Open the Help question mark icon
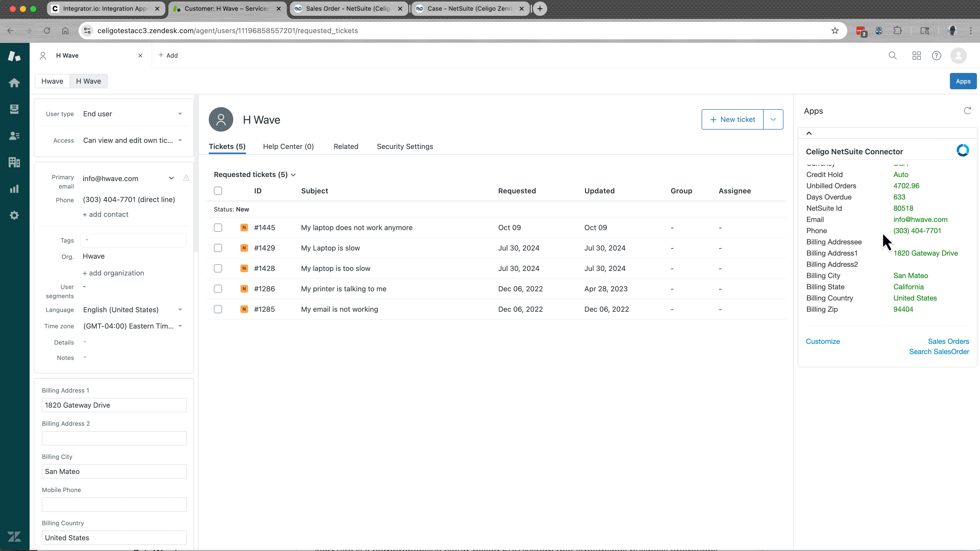 (x=936, y=56)
